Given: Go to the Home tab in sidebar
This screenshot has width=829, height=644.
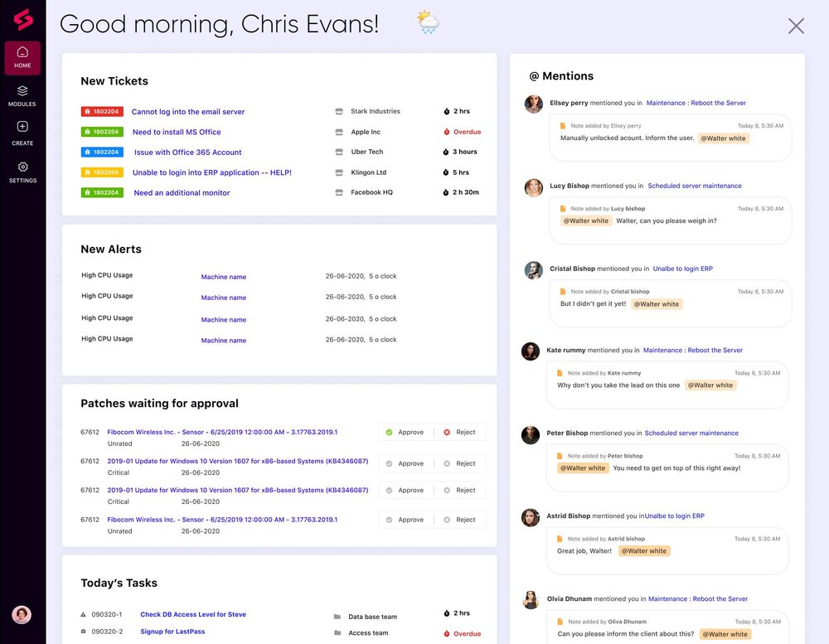Looking at the screenshot, I should [x=22, y=58].
